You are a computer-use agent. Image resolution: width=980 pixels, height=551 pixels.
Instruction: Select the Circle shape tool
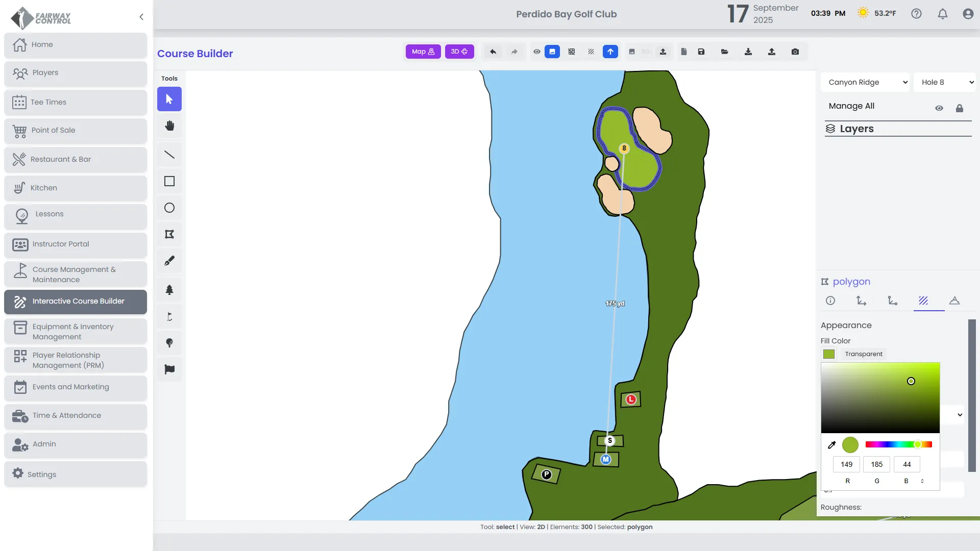tap(169, 208)
